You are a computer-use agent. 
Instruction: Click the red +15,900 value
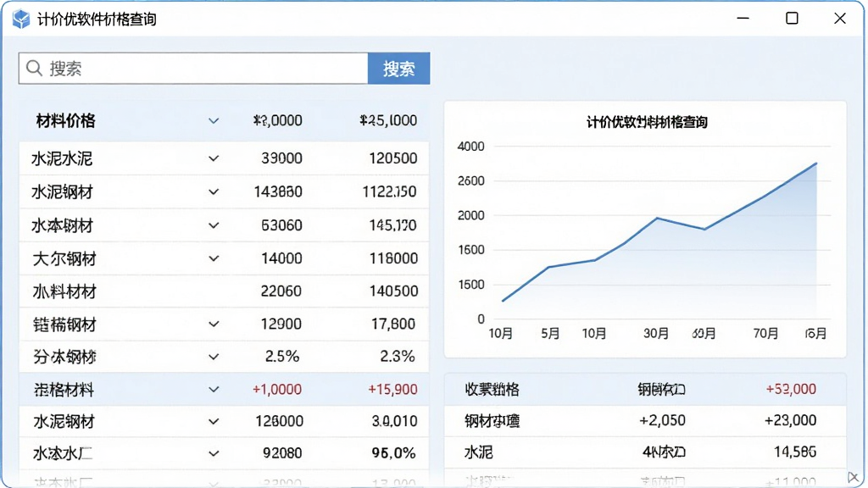tap(393, 389)
